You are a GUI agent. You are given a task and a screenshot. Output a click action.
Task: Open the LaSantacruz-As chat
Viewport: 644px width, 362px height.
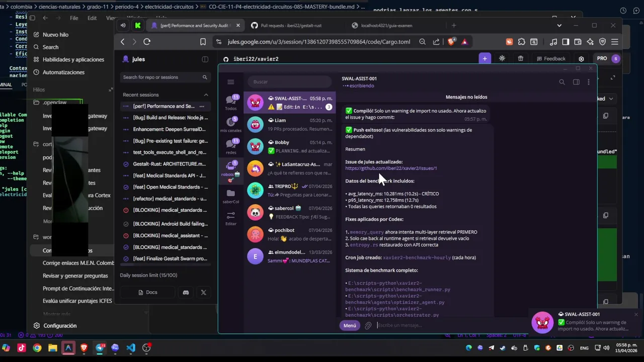tap(290, 168)
